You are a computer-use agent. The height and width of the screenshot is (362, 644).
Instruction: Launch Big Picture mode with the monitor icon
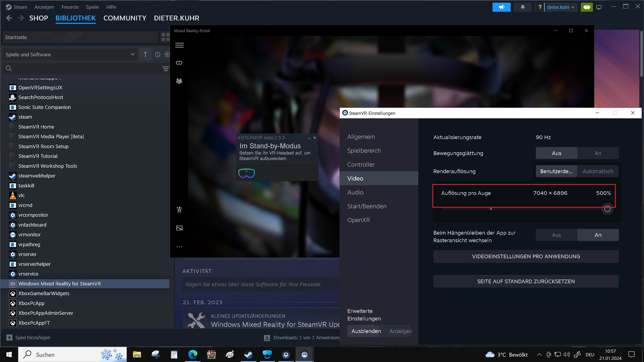pyautogui.click(x=599, y=7)
